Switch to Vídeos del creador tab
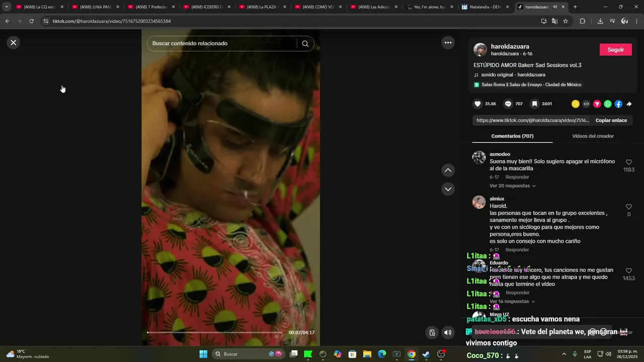Image resolution: width=644 pixels, height=362 pixels. tap(593, 136)
